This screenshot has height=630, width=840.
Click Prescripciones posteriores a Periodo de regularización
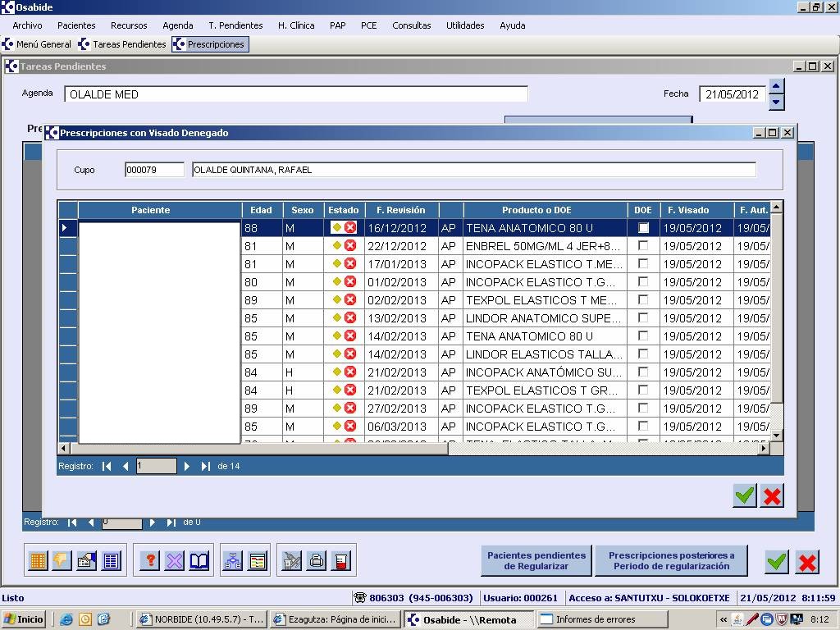point(671,561)
